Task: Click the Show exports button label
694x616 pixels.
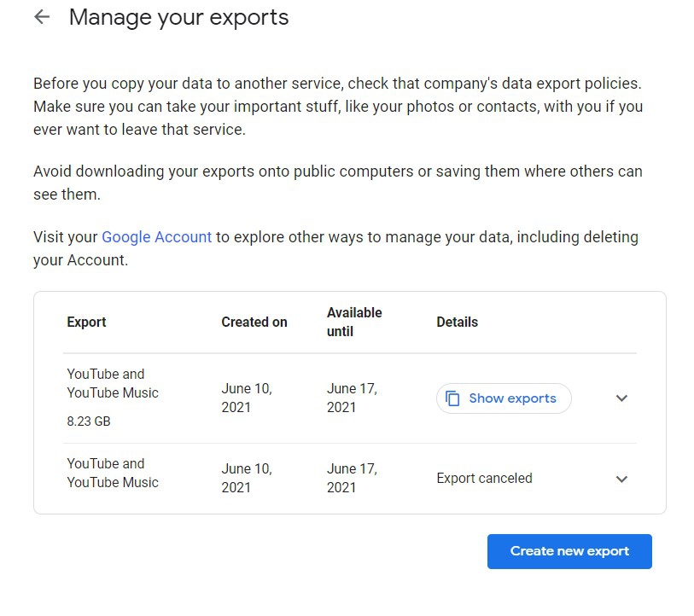Action: coord(512,398)
